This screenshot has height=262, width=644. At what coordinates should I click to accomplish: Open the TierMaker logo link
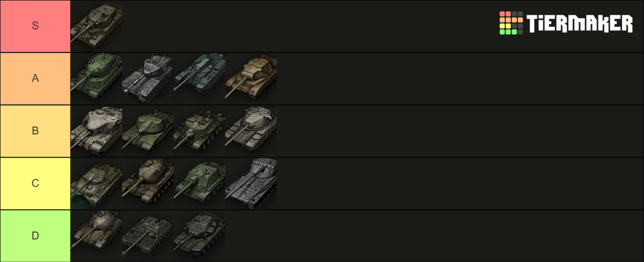click(566, 23)
